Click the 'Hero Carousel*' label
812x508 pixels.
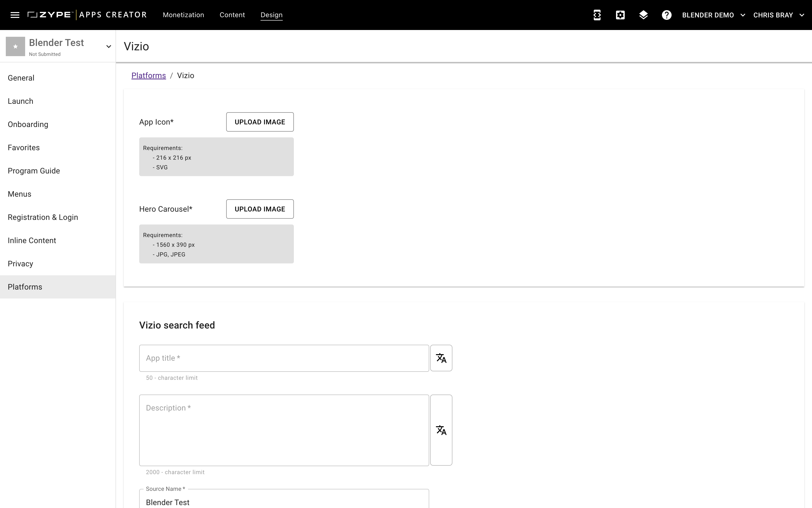tap(166, 209)
